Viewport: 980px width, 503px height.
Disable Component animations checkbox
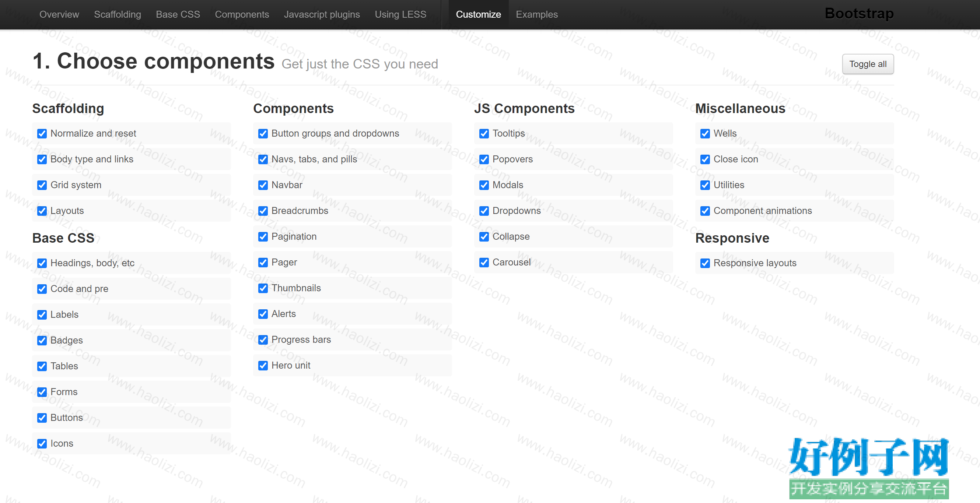(x=705, y=211)
